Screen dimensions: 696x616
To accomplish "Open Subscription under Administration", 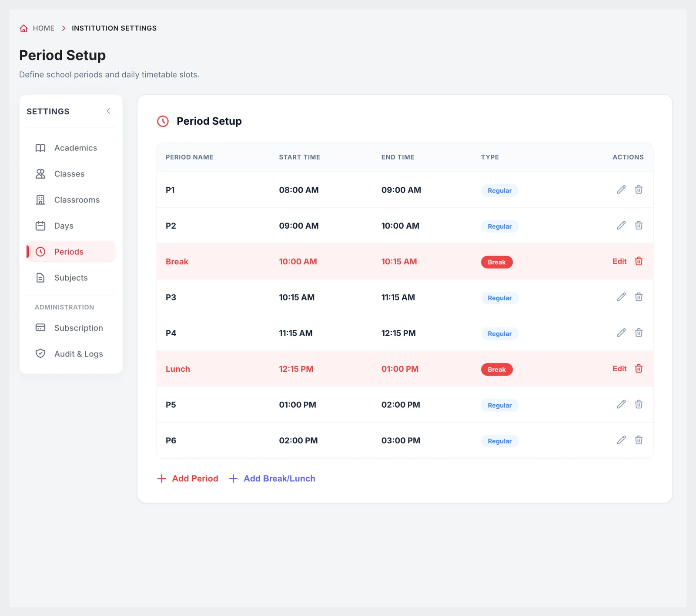I will (71, 328).
